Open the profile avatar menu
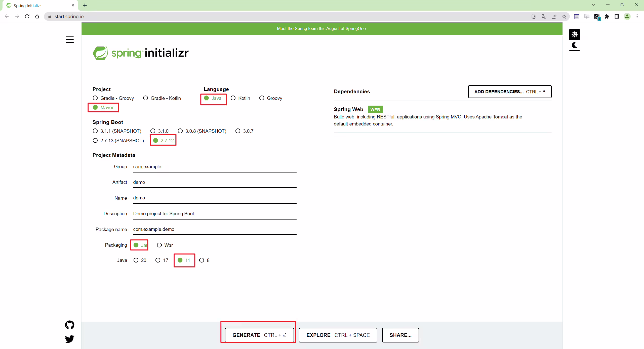This screenshot has width=644, height=349. tap(627, 16)
